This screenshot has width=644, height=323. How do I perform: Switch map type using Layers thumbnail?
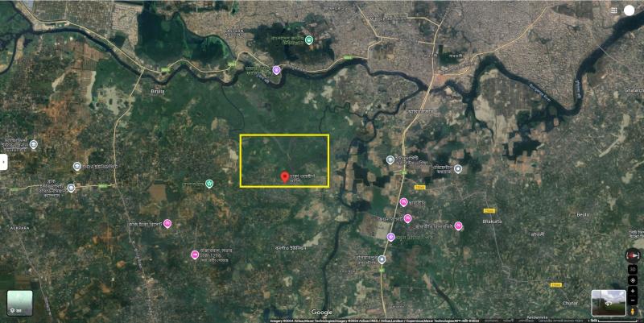click(19, 304)
